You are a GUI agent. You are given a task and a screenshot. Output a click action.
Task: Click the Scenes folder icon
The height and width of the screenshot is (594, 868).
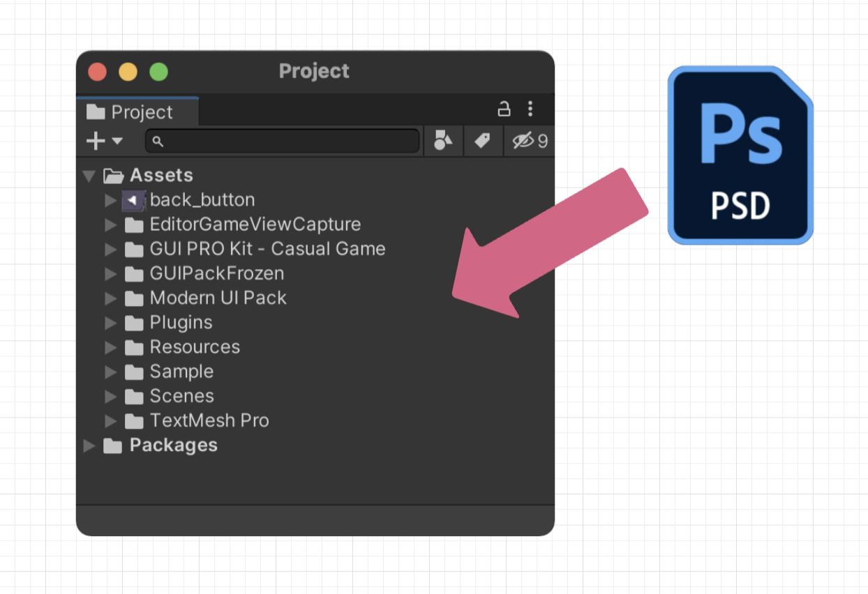click(134, 397)
